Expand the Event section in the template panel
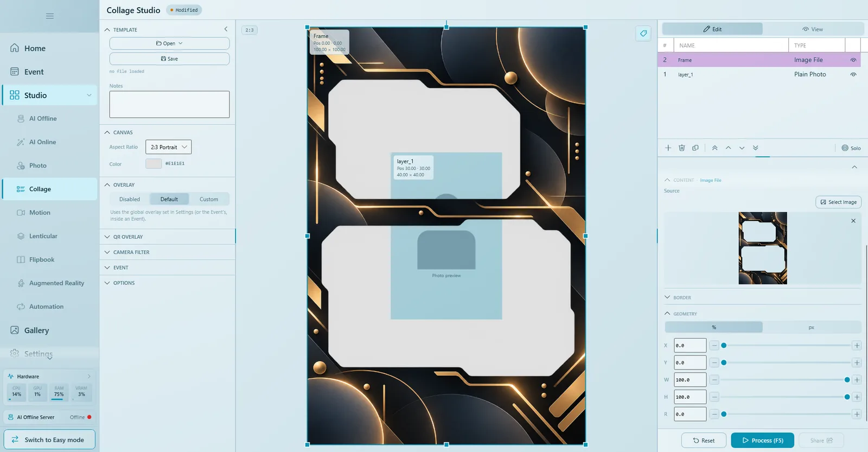 168,268
